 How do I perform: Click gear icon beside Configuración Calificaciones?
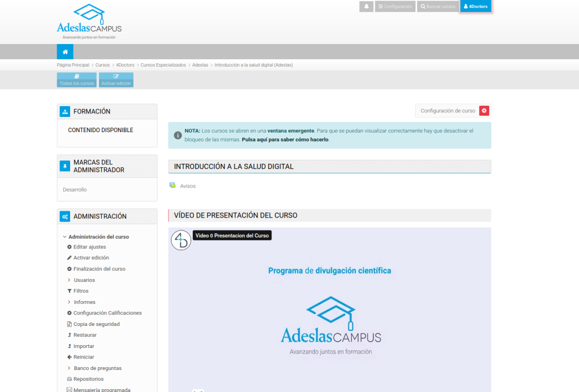(69, 313)
